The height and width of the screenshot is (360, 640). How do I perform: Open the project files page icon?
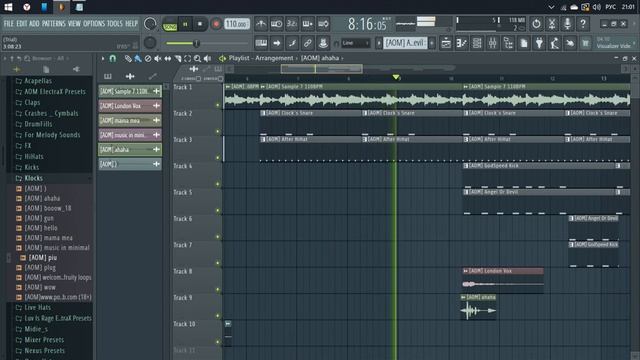pyautogui.click(x=524, y=43)
